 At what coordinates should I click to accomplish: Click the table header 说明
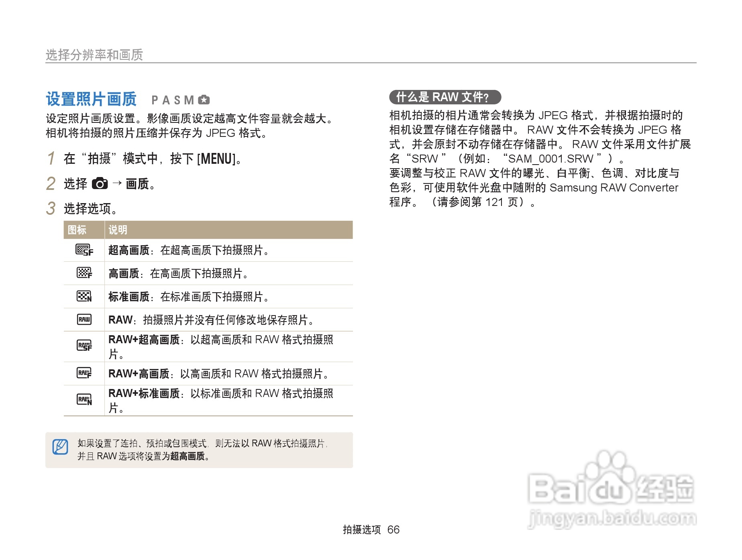tap(118, 230)
